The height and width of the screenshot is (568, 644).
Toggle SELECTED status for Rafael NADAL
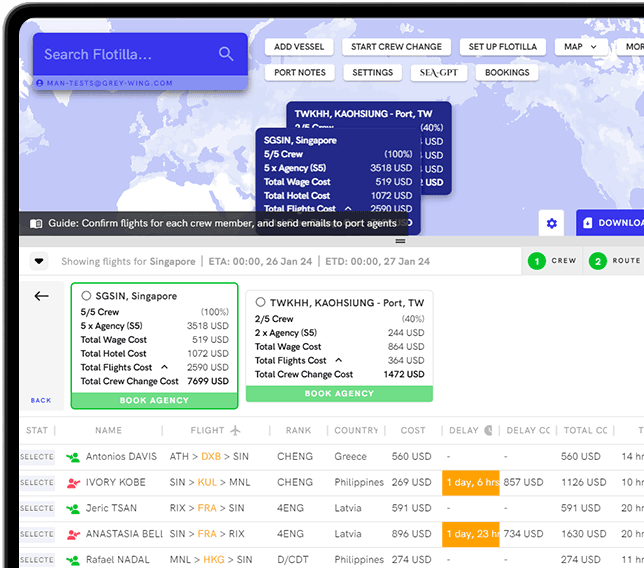(37, 560)
